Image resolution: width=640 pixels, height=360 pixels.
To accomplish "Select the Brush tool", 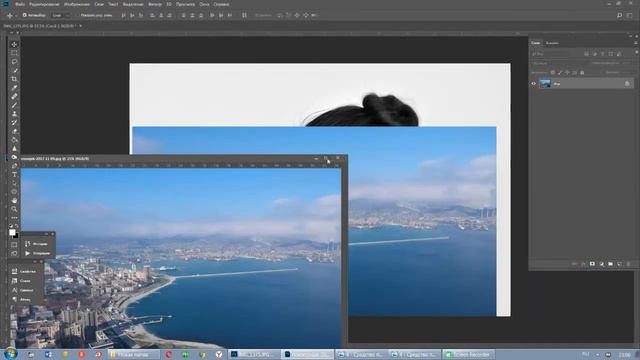I will 14,105.
